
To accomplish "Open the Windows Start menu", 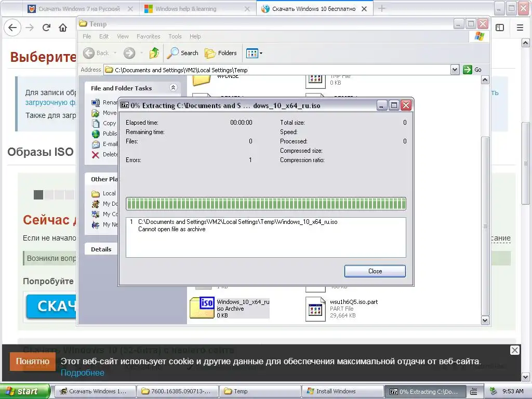I will coord(25,391).
